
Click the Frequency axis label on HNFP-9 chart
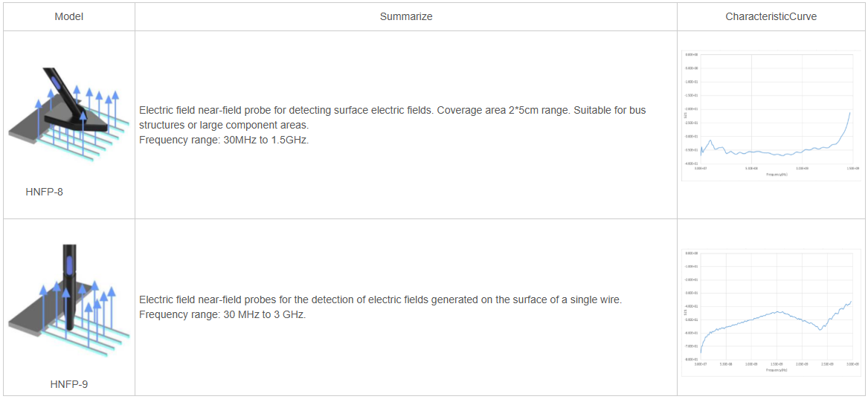point(776,369)
